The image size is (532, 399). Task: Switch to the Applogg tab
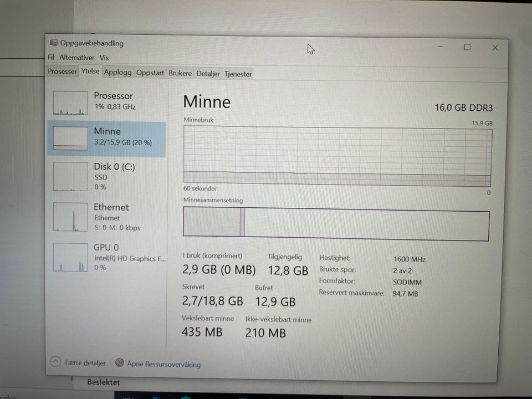tap(117, 72)
